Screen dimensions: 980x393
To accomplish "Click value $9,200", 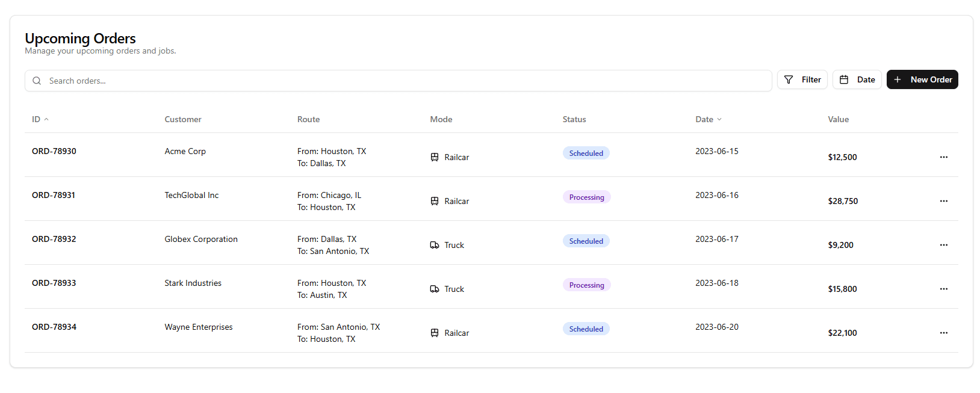I will (840, 245).
